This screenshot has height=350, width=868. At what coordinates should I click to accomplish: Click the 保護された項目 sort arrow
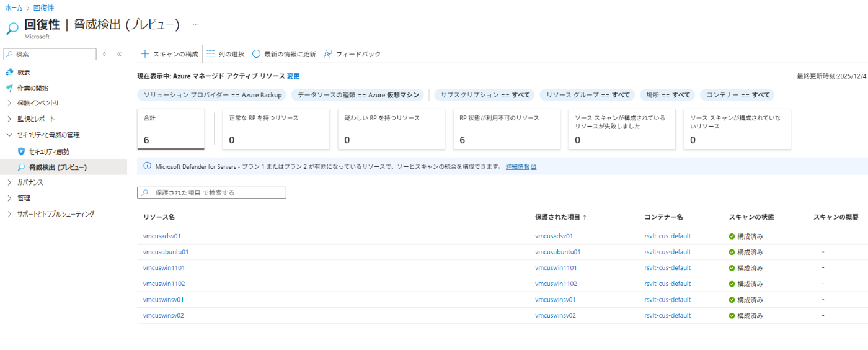point(585,217)
